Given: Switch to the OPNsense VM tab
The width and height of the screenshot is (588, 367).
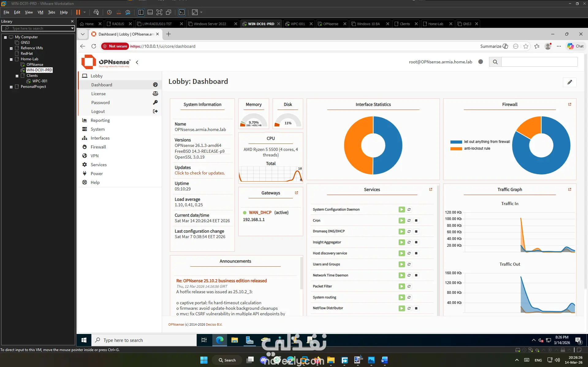Looking at the screenshot, I should click(x=331, y=24).
